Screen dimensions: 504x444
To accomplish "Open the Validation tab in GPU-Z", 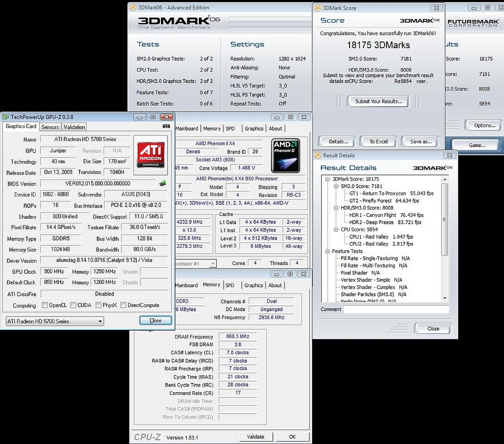I will click(74, 127).
